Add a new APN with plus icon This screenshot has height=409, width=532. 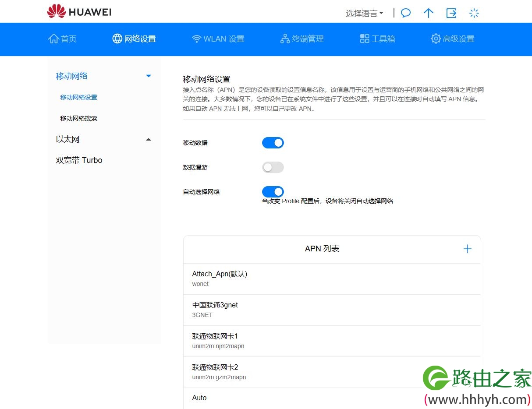point(468,249)
